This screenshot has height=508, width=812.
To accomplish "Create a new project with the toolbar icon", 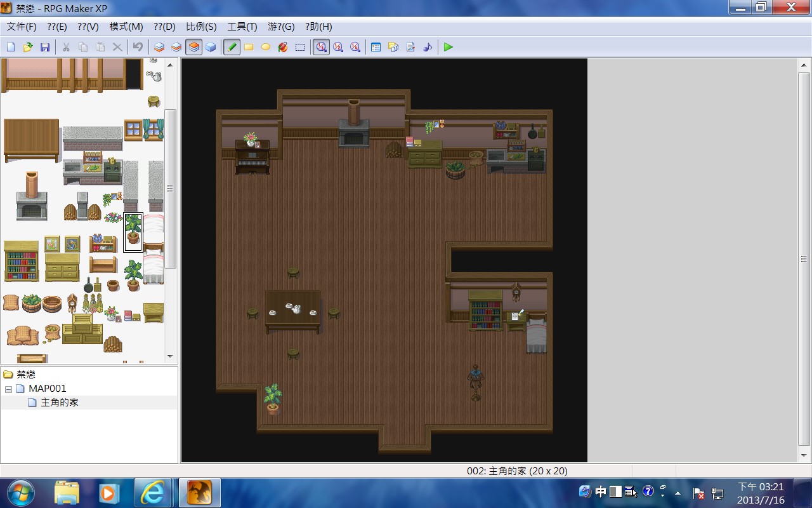I will [x=11, y=47].
